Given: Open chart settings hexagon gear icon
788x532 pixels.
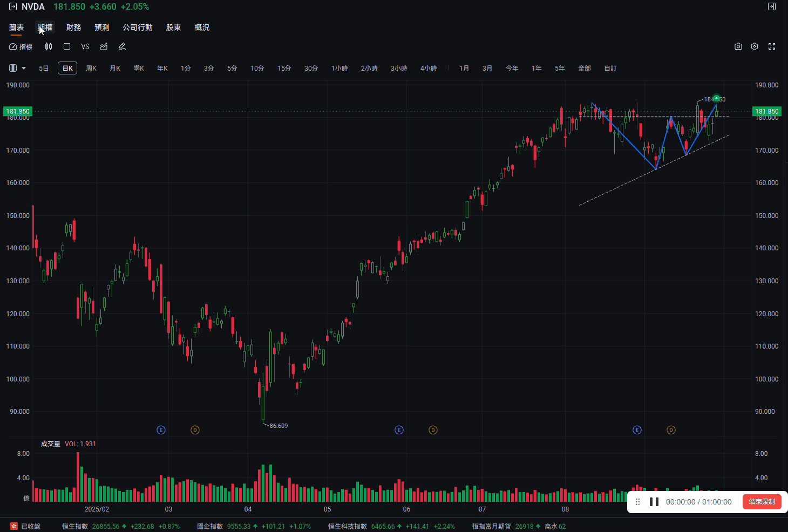Looking at the screenshot, I should point(755,47).
